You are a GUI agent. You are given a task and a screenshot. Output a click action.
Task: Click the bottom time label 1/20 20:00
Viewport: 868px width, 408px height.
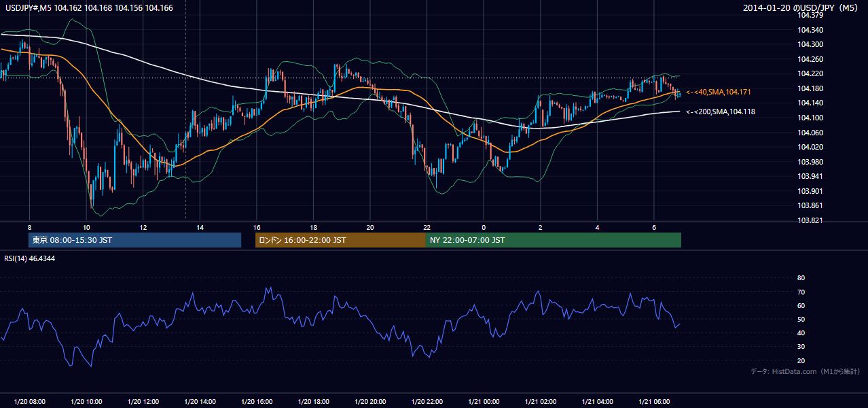click(x=370, y=402)
